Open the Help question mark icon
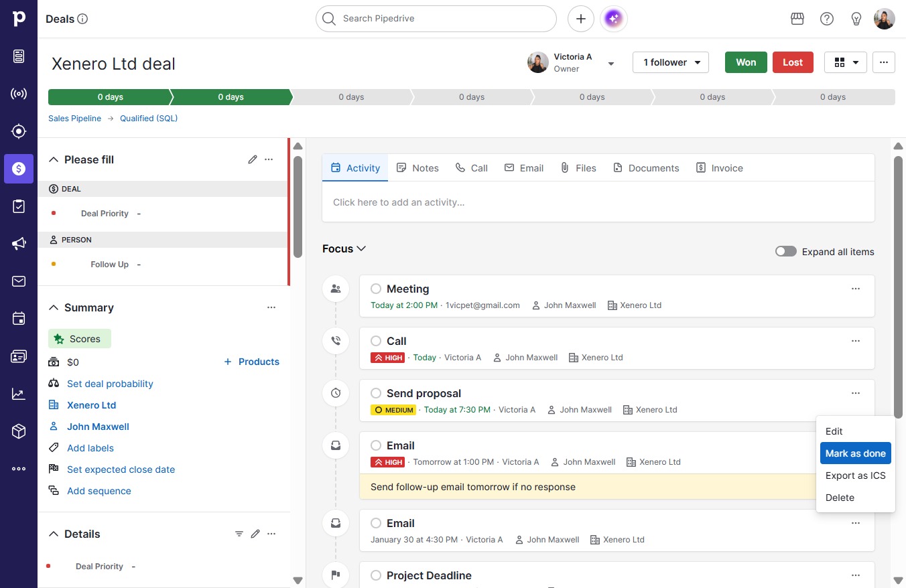Image resolution: width=906 pixels, height=588 pixels. (827, 19)
